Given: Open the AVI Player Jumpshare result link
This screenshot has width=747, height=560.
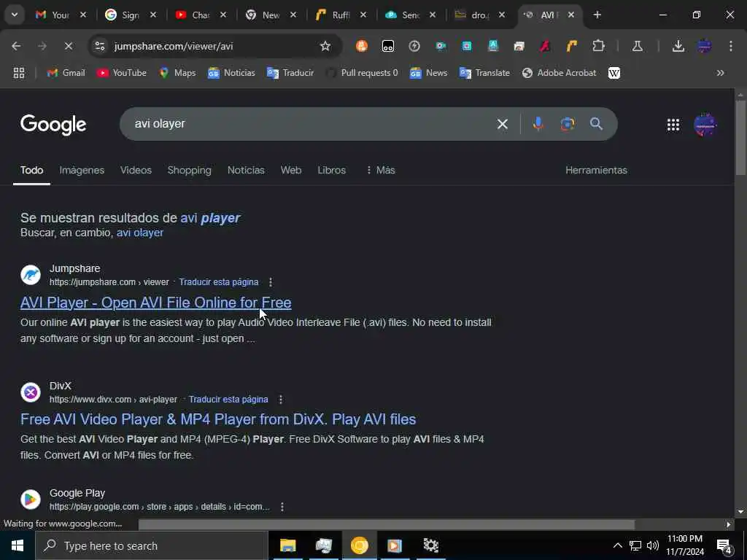Looking at the screenshot, I should pyautogui.click(x=156, y=303).
